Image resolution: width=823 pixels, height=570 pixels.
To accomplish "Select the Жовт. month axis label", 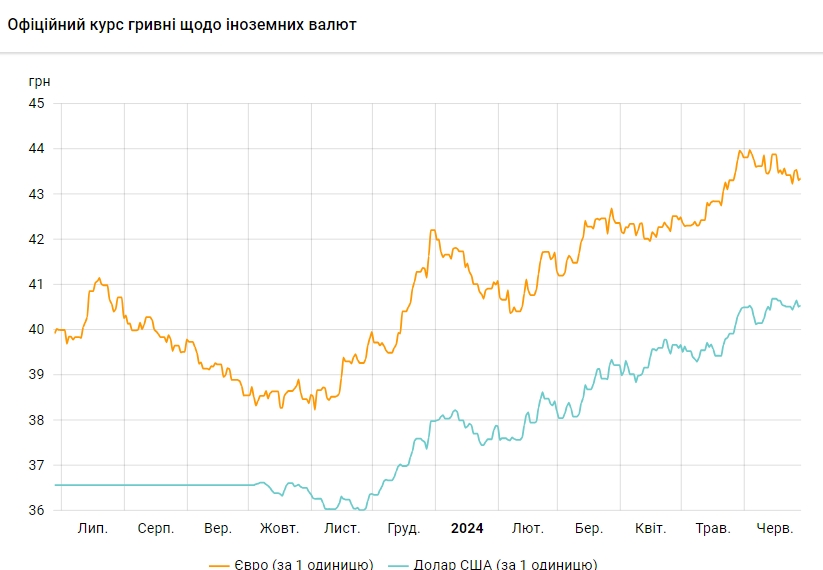I will point(279,528).
